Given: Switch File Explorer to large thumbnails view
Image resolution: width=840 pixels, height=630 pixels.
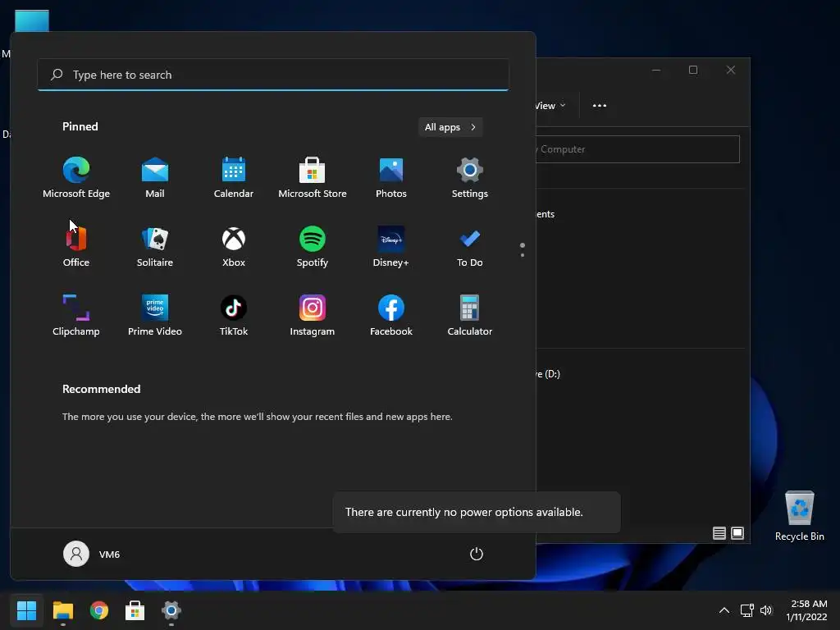Looking at the screenshot, I should click(x=737, y=533).
